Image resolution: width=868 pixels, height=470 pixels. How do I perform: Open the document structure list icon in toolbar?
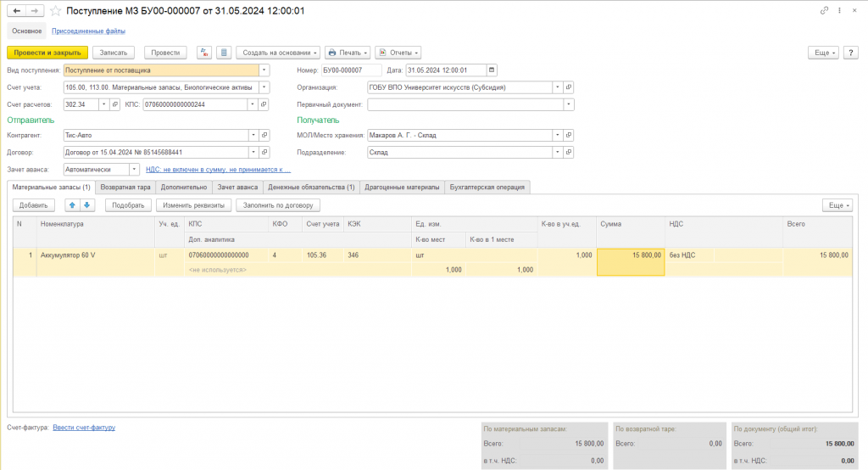(224, 53)
